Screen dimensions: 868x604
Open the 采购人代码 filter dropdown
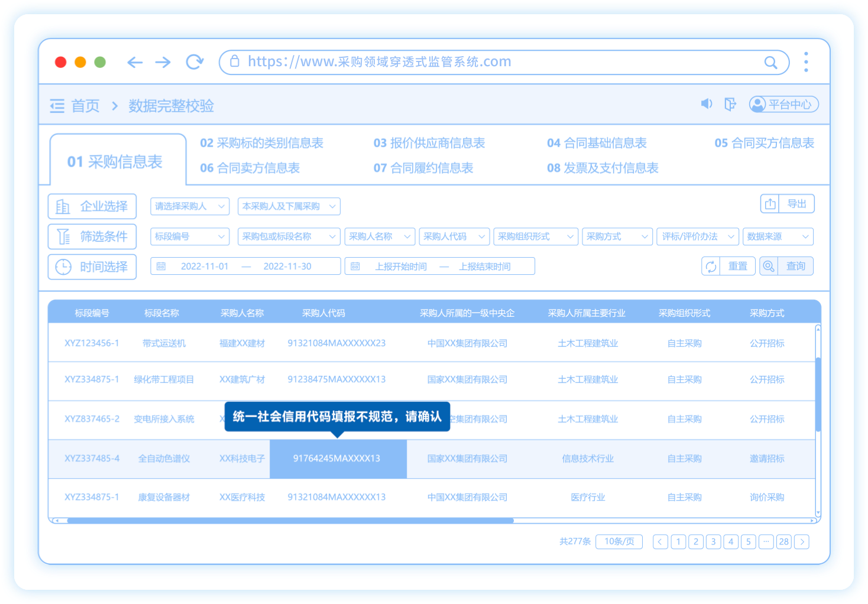(x=454, y=236)
